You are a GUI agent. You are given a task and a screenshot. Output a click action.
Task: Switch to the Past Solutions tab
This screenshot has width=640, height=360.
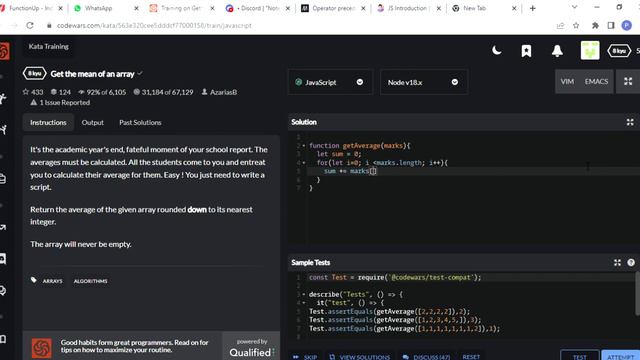[140, 122]
